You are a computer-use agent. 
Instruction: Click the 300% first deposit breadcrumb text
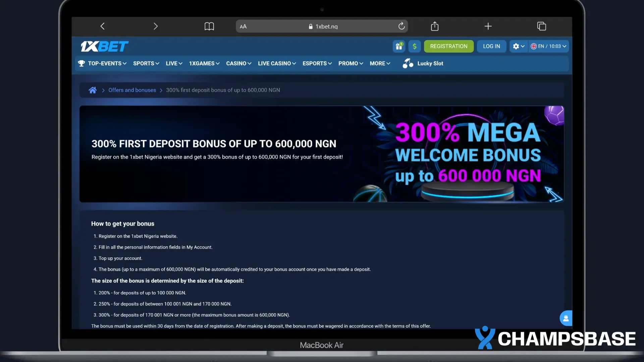223,90
